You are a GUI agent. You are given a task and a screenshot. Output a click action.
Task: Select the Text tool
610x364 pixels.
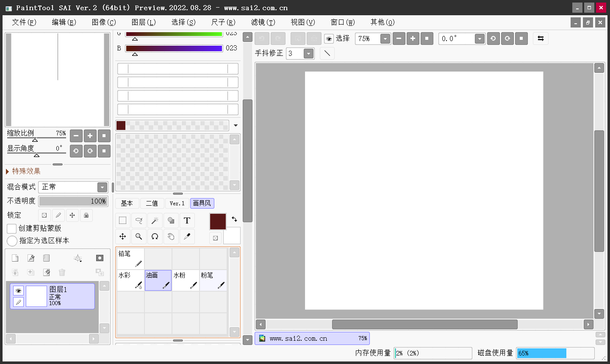(x=187, y=221)
